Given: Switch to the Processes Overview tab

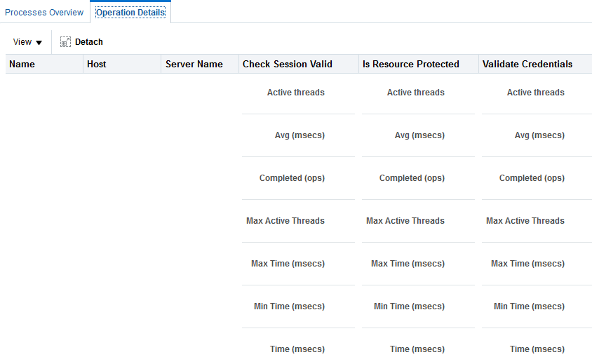Looking at the screenshot, I should 44,13.
